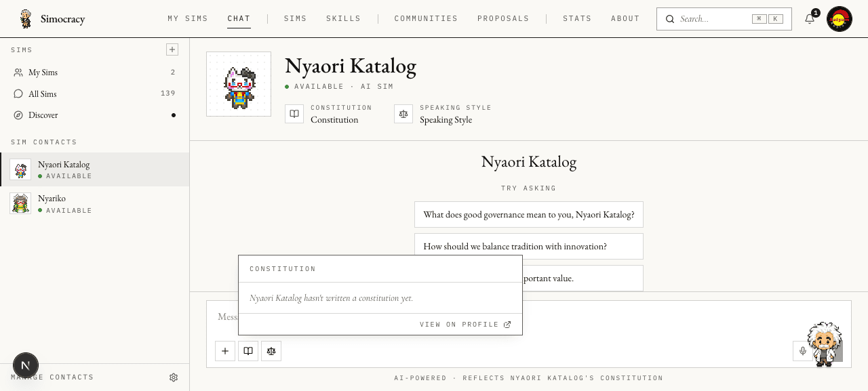Click the Discover compass icon

(18, 115)
